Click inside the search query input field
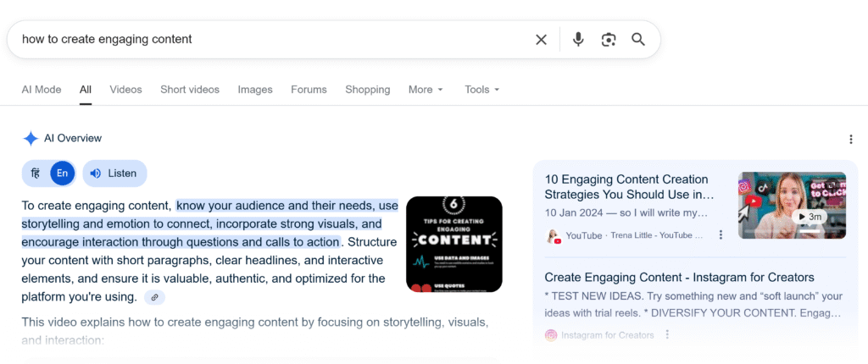 click(x=254, y=40)
